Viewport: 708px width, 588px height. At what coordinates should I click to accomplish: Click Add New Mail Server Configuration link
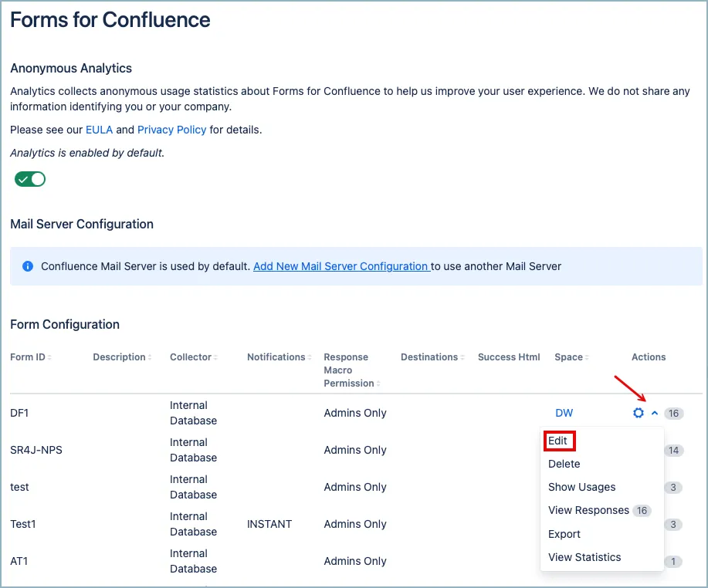[x=341, y=266]
